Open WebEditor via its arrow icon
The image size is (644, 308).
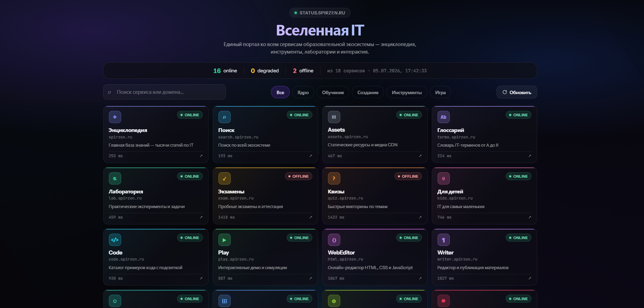pos(420,278)
